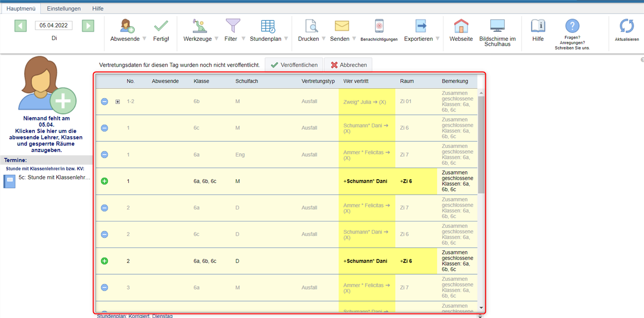644x318 pixels.
Task: Open the Hilfe tab
Action: tap(98, 8)
